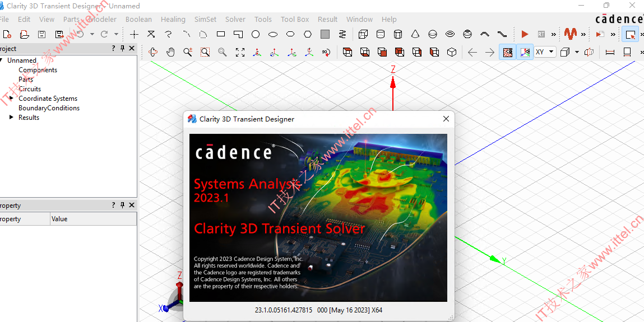Click the zoom in magnifier
This screenshot has width=644, height=322.
188,52
